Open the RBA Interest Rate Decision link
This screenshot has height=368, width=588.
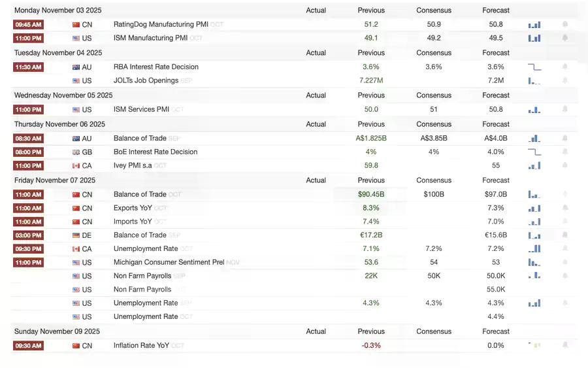click(x=155, y=67)
